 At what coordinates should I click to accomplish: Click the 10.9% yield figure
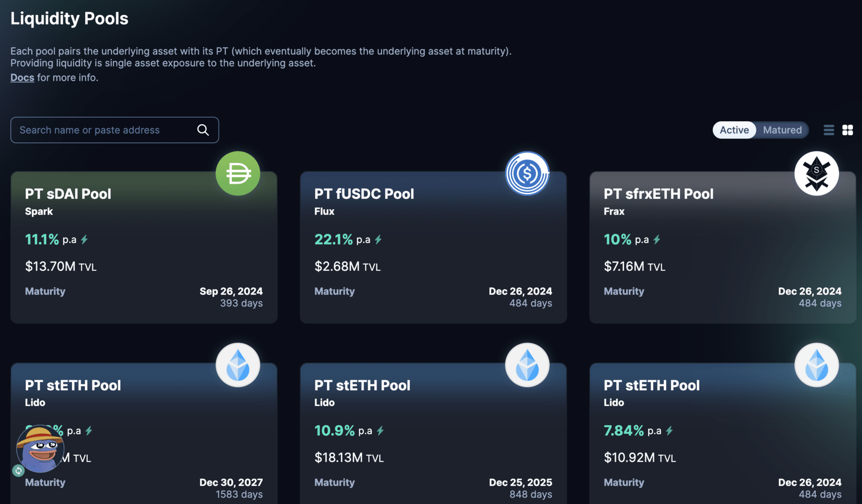coord(334,431)
